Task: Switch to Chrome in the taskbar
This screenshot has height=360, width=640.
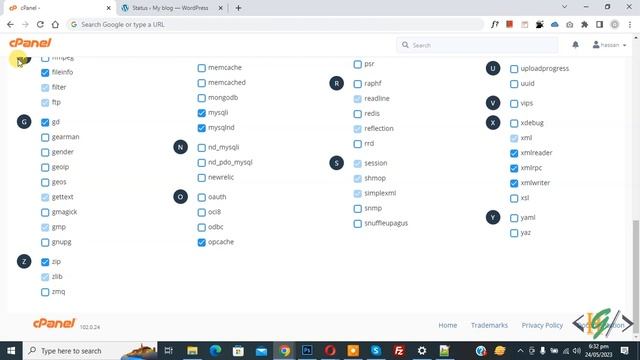Action: click(x=284, y=351)
